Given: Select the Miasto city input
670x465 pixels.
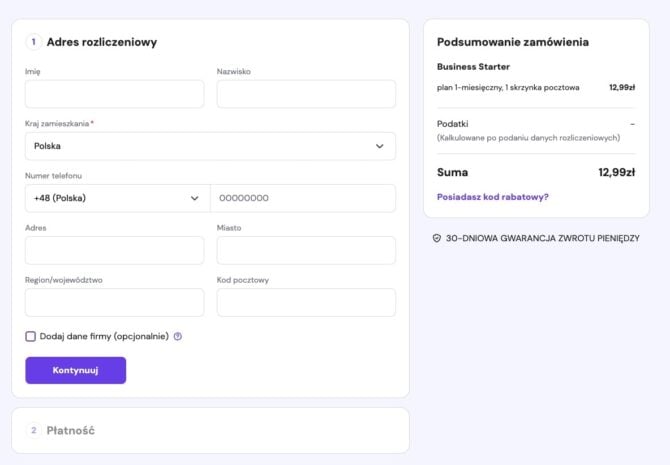Looking at the screenshot, I should (306, 250).
